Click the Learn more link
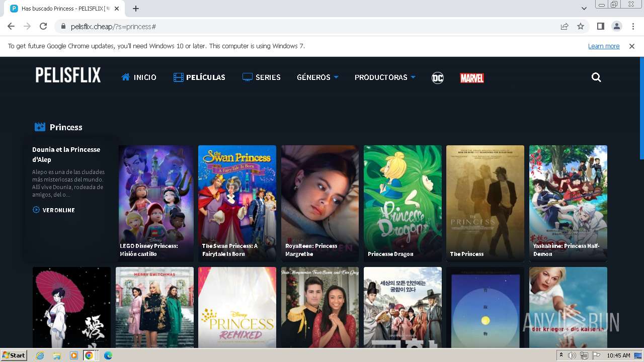The height and width of the screenshot is (362, 644). [604, 46]
